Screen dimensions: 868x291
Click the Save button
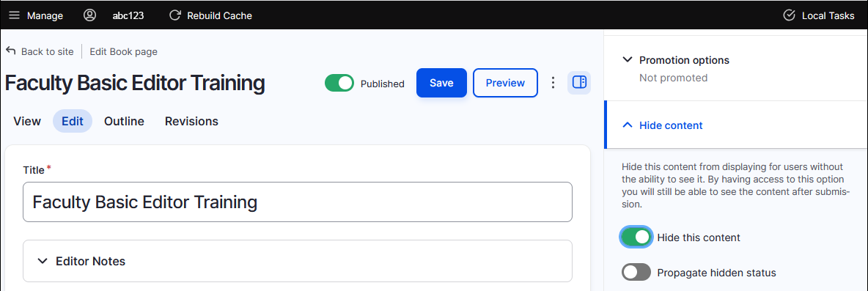click(442, 83)
